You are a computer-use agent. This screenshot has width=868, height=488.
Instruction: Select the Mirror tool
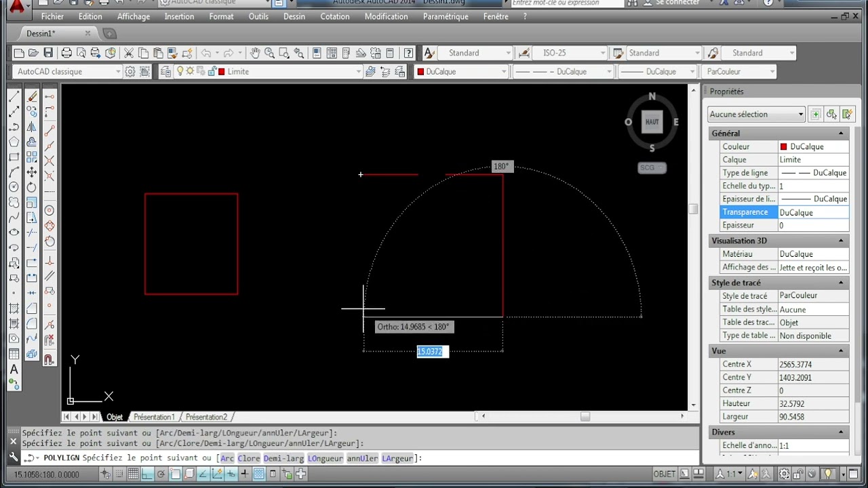coord(32,127)
